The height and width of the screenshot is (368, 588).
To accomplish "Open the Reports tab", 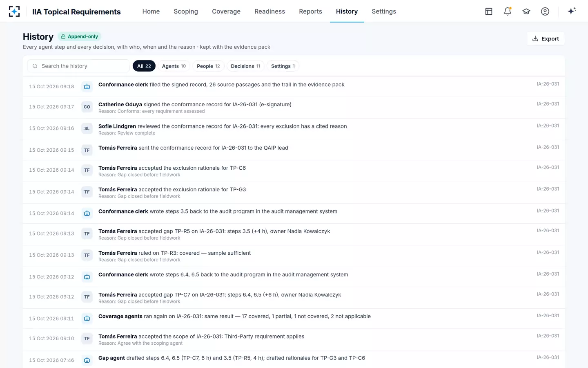I will [310, 11].
